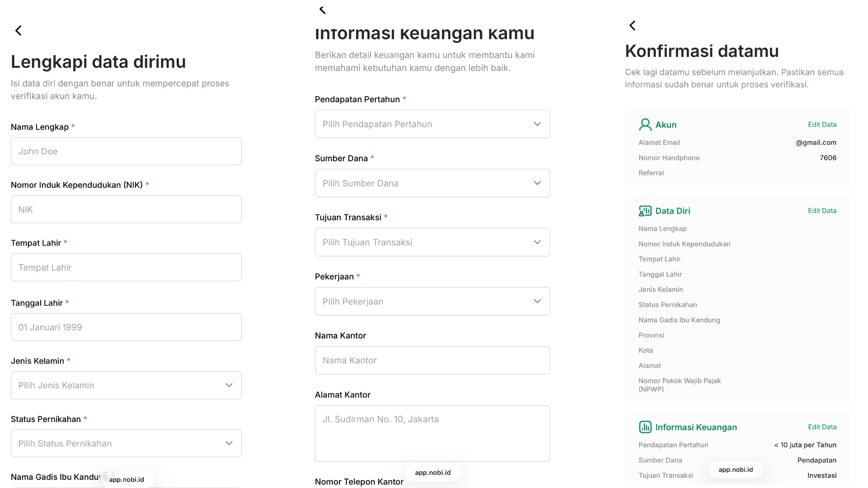Open the Pilih Jenis Kelamin dropdown
The width and height of the screenshot is (868, 488).
pos(126,385)
